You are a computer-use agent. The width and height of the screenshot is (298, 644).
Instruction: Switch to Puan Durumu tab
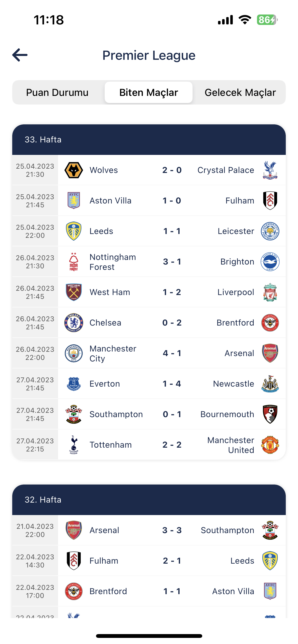[57, 93]
